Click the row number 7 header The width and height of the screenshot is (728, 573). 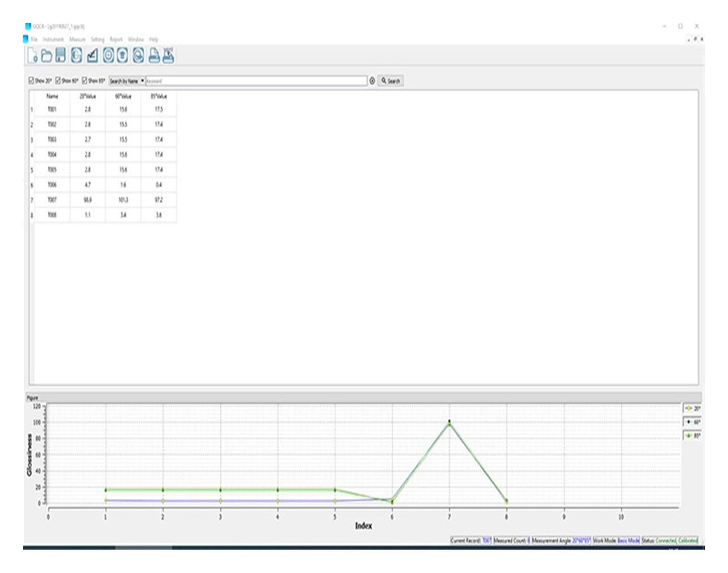point(32,200)
